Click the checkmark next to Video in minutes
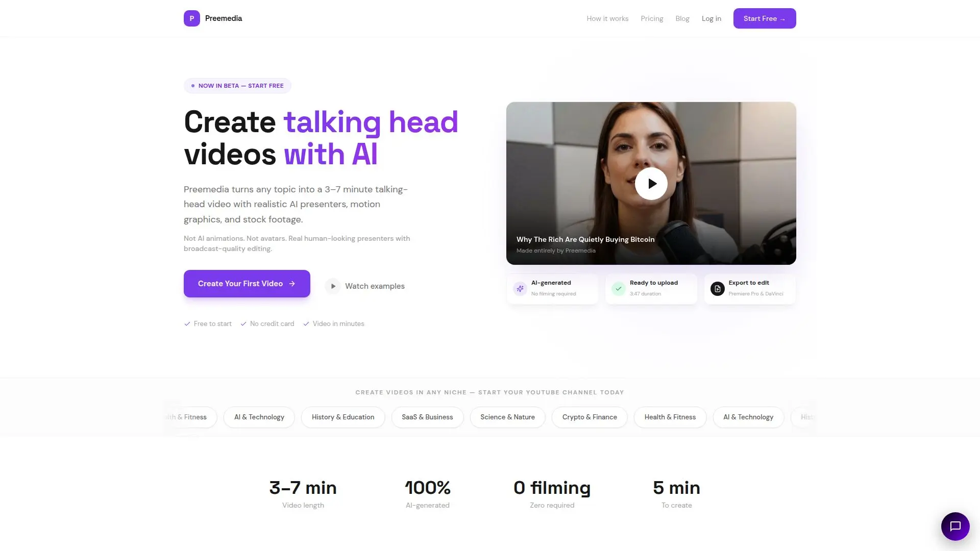Screen dimensions: 980x551 tap(306, 324)
